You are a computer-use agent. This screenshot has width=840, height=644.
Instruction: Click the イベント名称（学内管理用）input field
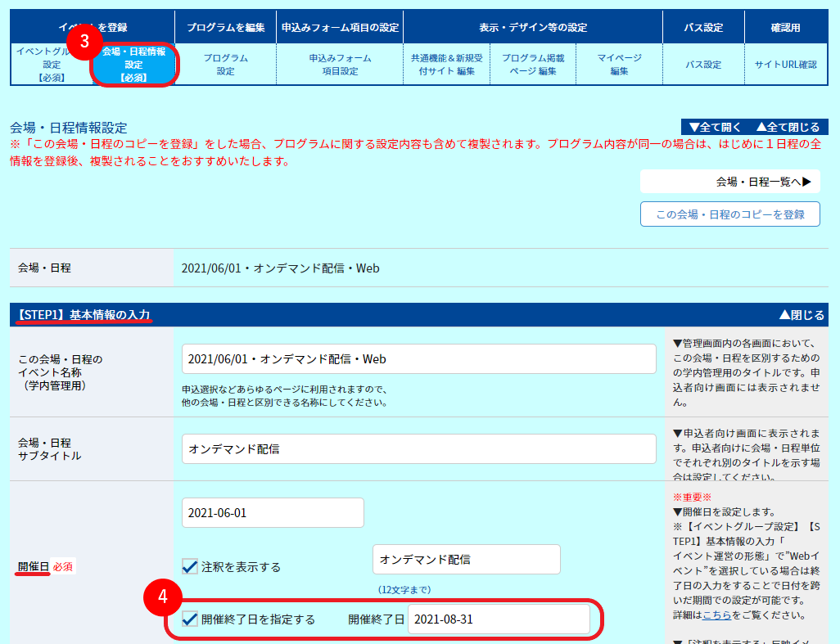[x=419, y=358]
